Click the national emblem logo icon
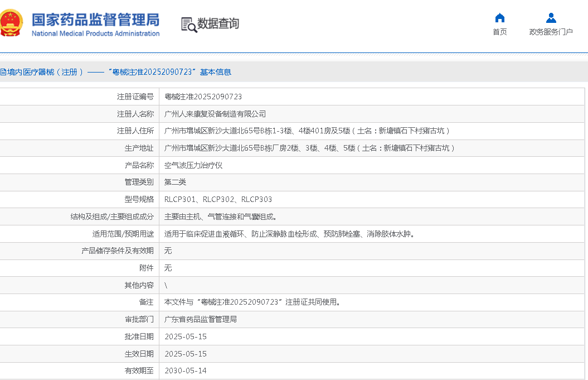This screenshot has width=588, height=380. click(x=11, y=23)
